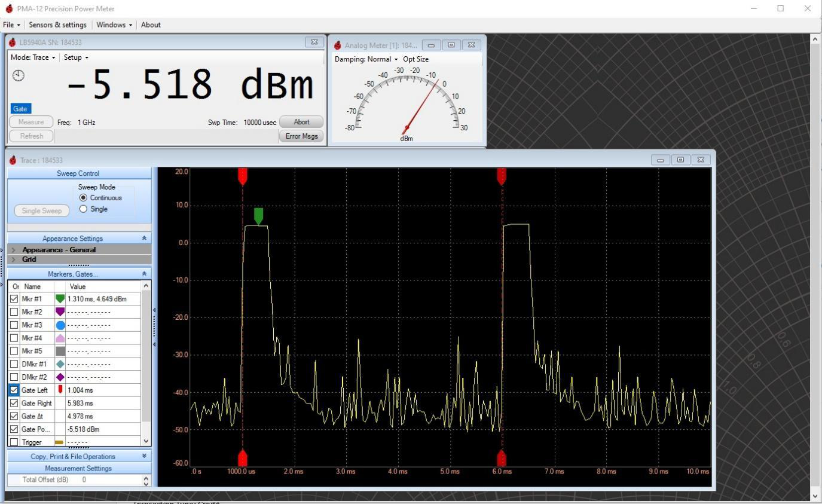Open the Windows menu
Image resolution: width=822 pixels, height=504 pixels.
coord(114,25)
